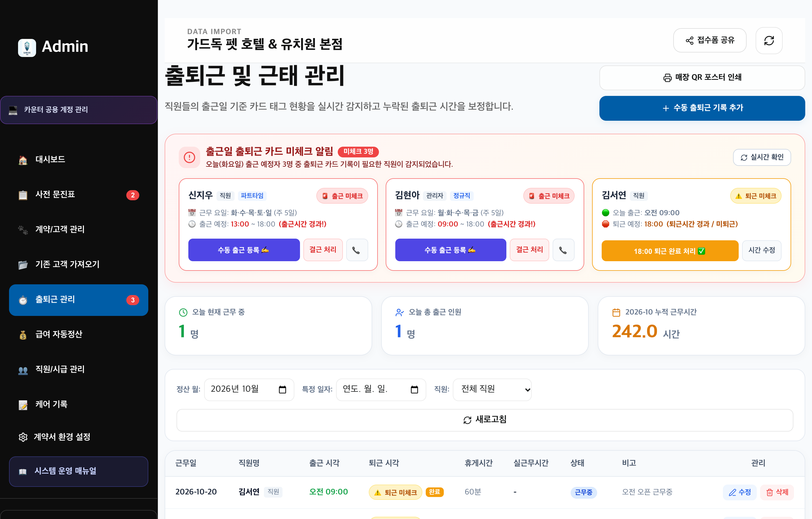
Task: Click 완료 badge in 김서연 row
Action: coord(434,492)
